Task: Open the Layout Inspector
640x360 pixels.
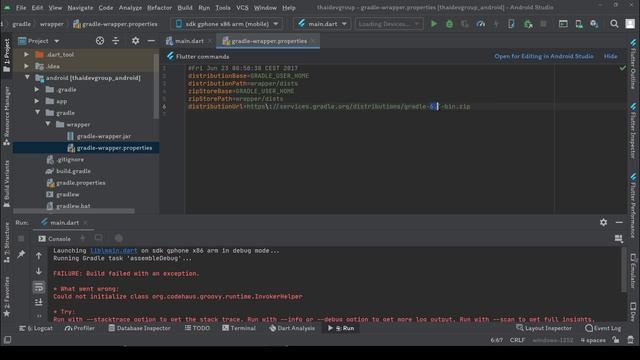Action: tap(544, 328)
